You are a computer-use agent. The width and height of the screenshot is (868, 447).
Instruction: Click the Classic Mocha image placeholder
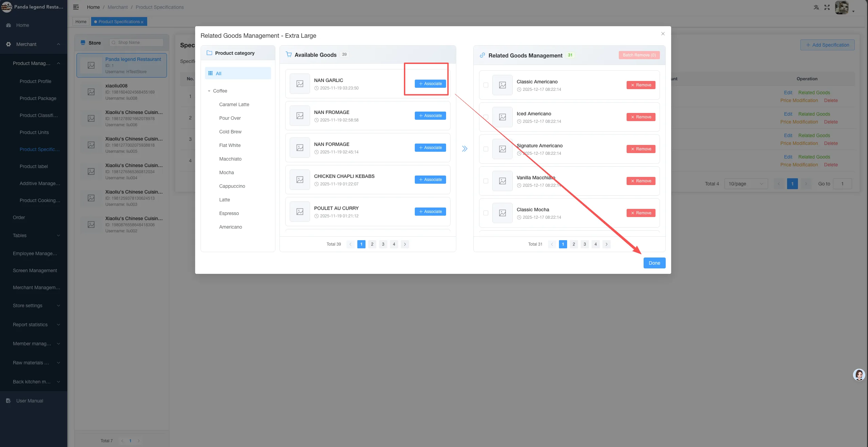click(502, 213)
